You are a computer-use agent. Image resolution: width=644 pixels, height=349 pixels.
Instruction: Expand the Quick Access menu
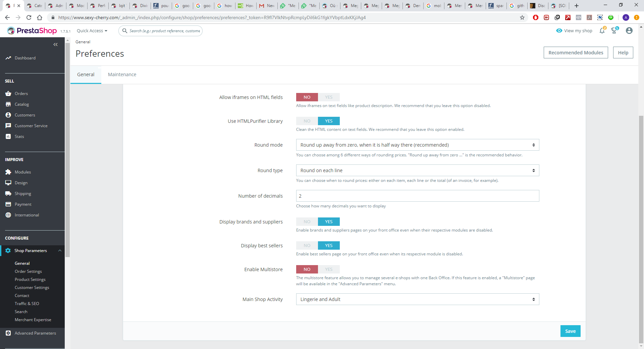[x=92, y=31]
